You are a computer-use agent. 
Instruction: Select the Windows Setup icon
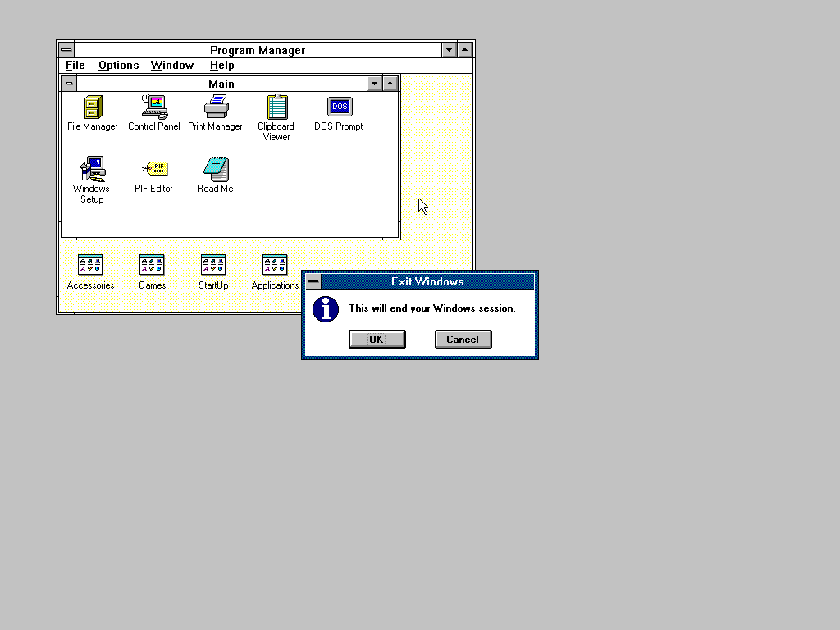(x=92, y=169)
